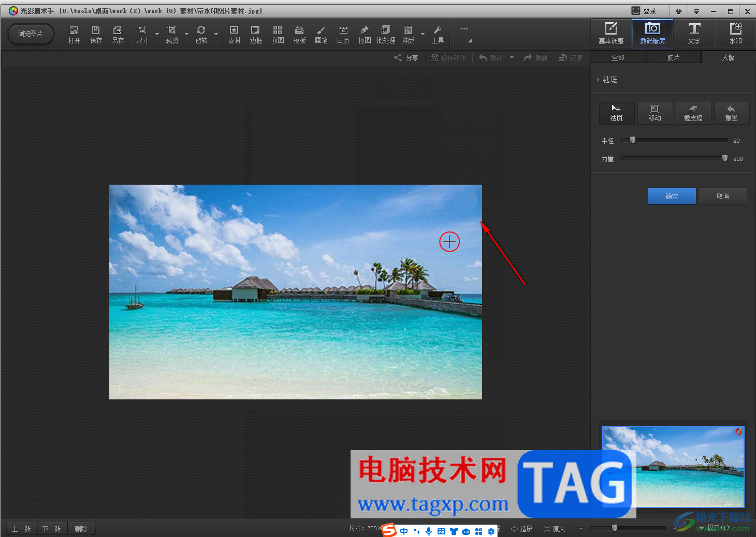Expand the 尺寸 dropdown arrow
756x537 pixels.
(x=157, y=35)
